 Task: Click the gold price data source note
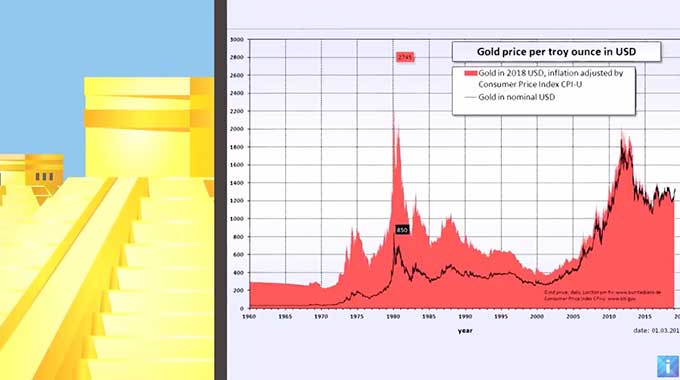[x=602, y=295]
